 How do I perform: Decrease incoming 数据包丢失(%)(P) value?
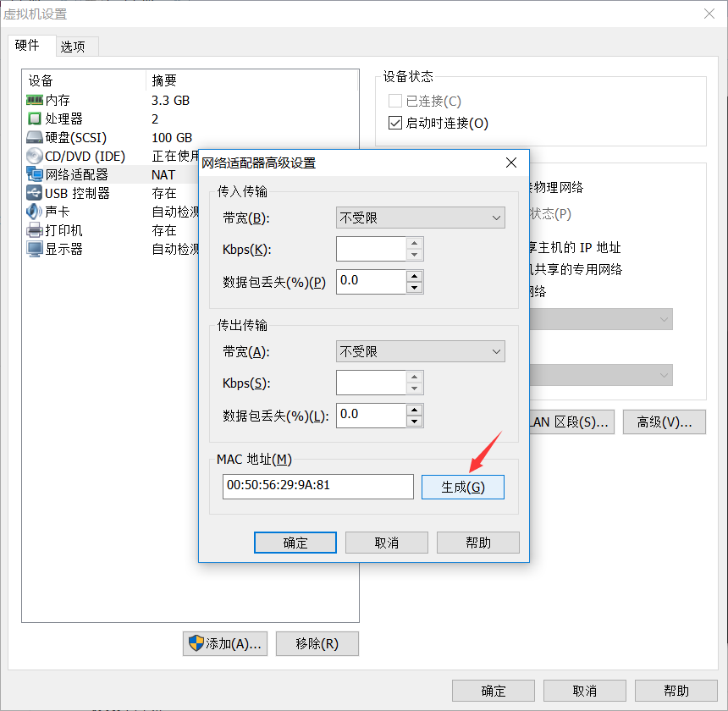(414, 288)
